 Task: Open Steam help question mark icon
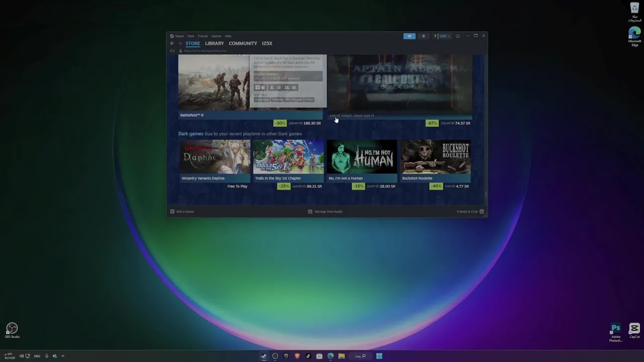tap(435, 36)
